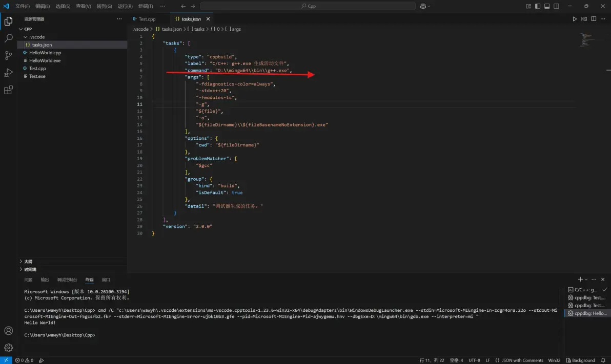Screen dimensions: 611x364
Task: Open notifications bell in status bar
Action: (x=603, y=360)
